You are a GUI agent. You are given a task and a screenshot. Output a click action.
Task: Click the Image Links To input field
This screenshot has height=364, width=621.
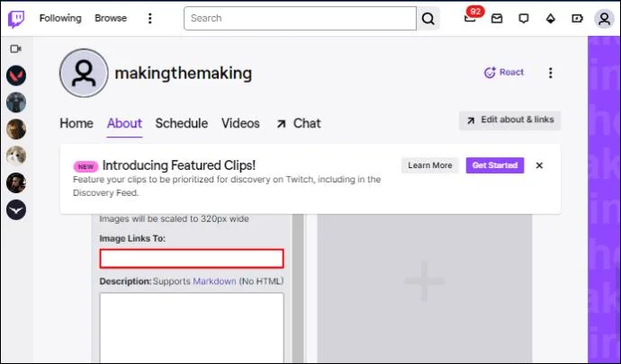coord(192,258)
